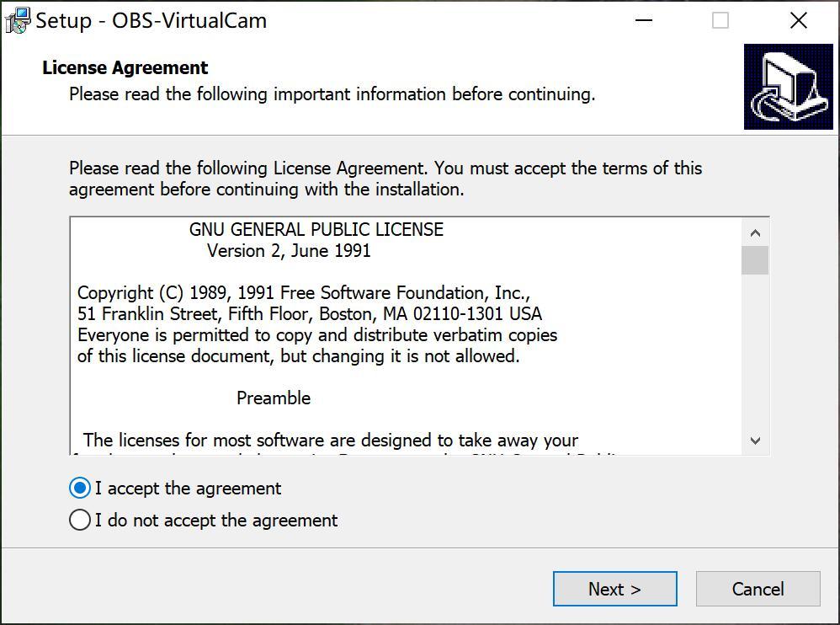Image resolution: width=840 pixels, height=625 pixels.
Task: Click the disabled maximize window button
Action: click(720, 20)
